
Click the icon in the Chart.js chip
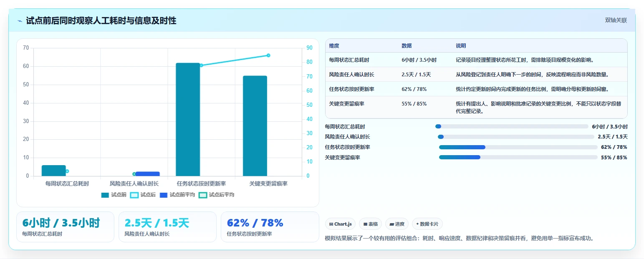tap(331, 224)
